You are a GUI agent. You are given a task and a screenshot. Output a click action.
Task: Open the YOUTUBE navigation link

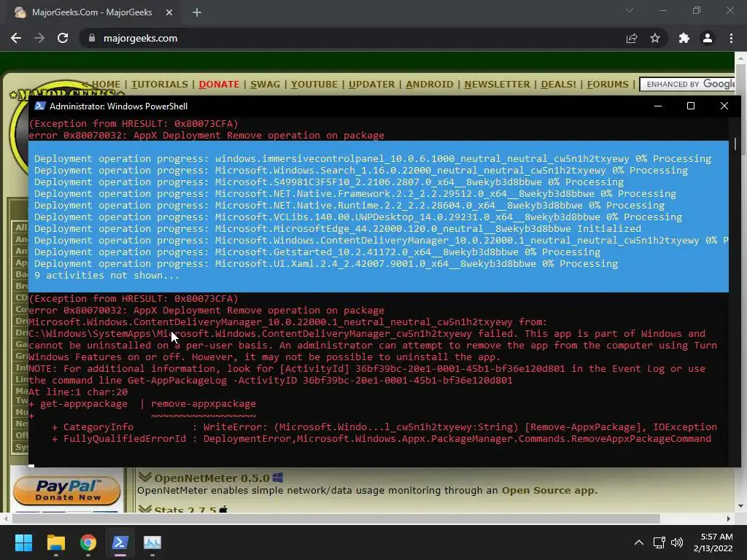pos(314,85)
